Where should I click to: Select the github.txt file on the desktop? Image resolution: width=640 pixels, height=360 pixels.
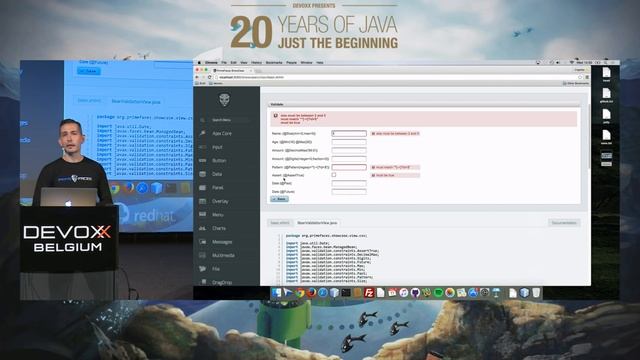click(606, 96)
